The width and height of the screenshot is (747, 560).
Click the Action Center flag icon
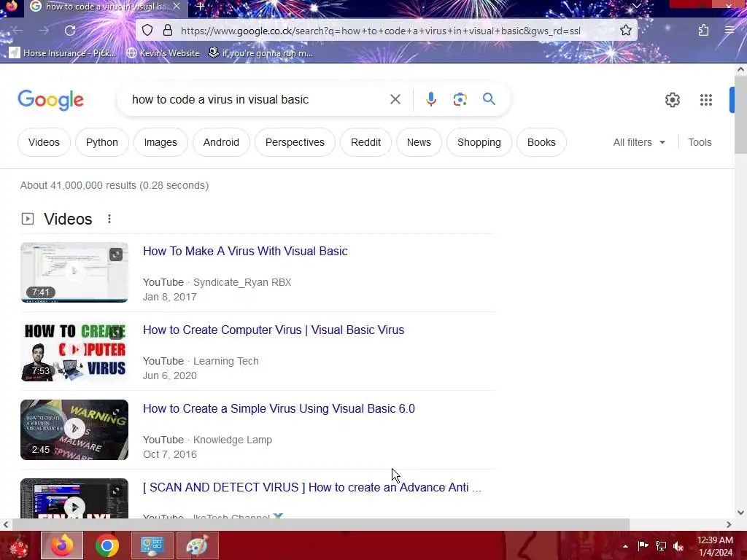coord(643,545)
